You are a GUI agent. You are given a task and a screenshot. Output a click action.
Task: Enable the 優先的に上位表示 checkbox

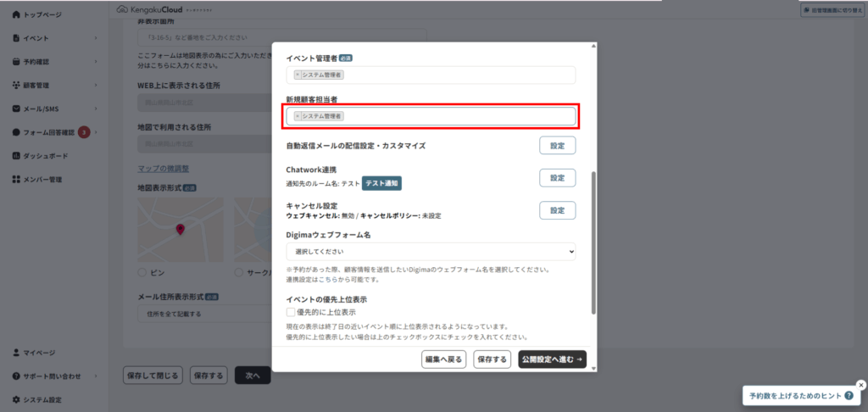click(x=291, y=313)
